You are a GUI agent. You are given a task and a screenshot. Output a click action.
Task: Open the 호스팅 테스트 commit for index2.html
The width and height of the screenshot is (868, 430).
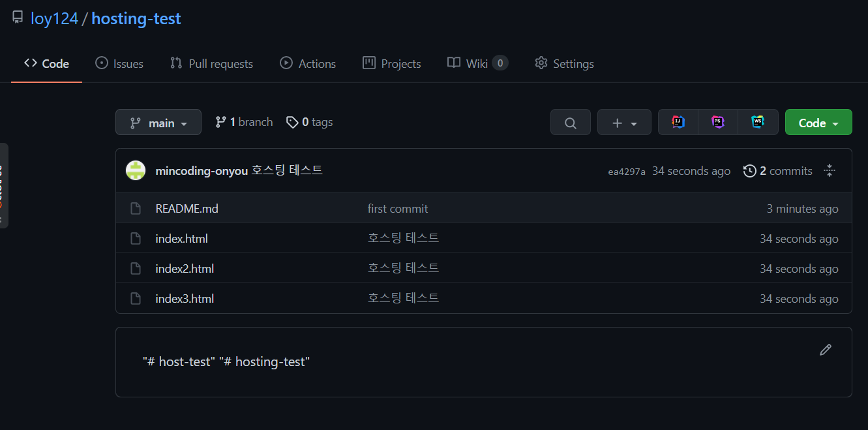click(404, 268)
